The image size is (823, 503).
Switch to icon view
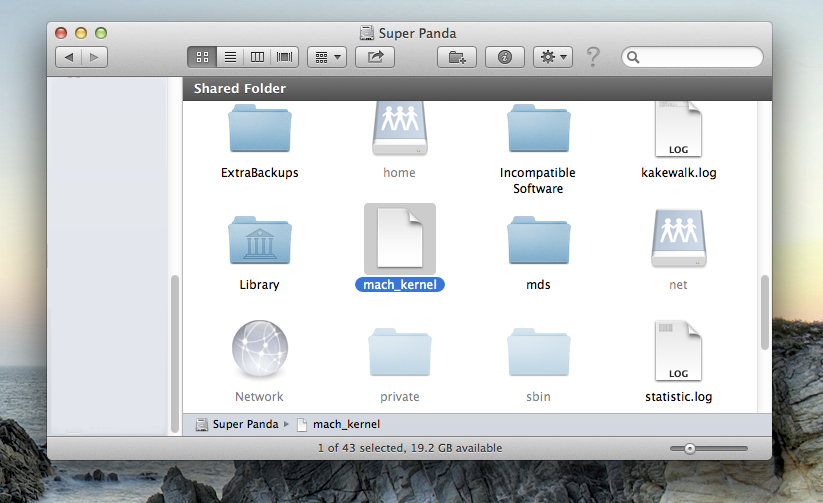(x=202, y=57)
